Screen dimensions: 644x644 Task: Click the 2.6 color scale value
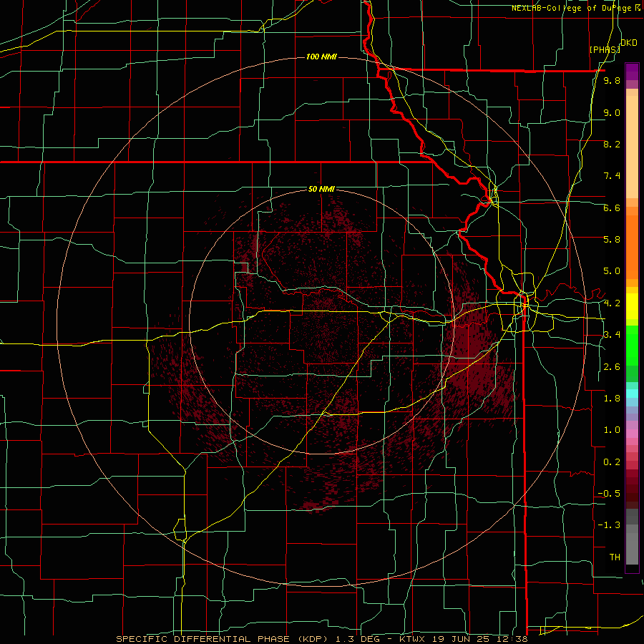[x=612, y=367]
